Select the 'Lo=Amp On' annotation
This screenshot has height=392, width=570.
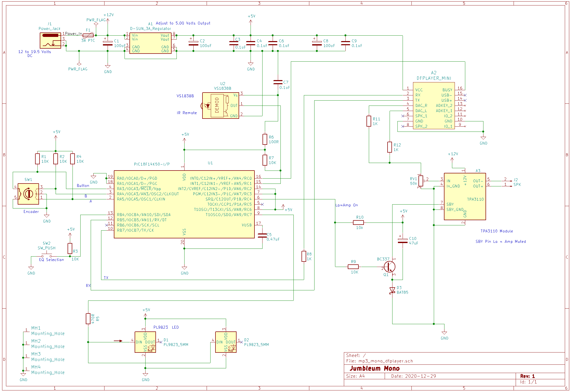(x=346, y=205)
